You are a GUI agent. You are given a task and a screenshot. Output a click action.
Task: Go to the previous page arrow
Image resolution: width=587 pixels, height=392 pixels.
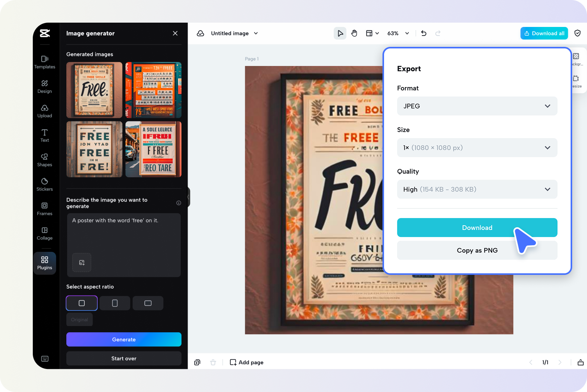pyautogui.click(x=531, y=362)
